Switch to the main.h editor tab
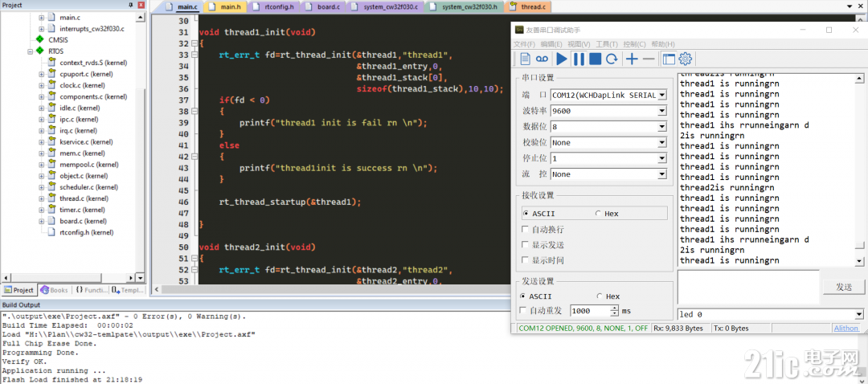 225,7
